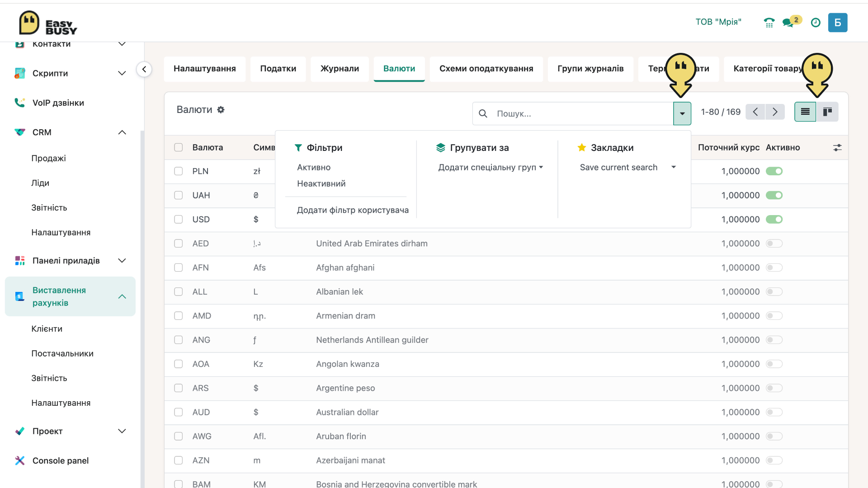Enable the AFN active toggle
The image size is (868, 488).
pos(774,267)
